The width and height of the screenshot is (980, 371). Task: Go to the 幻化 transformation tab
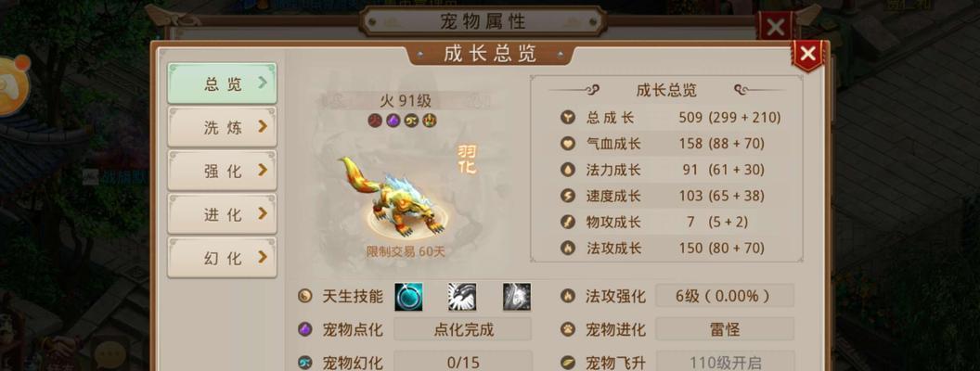coord(222,257)
